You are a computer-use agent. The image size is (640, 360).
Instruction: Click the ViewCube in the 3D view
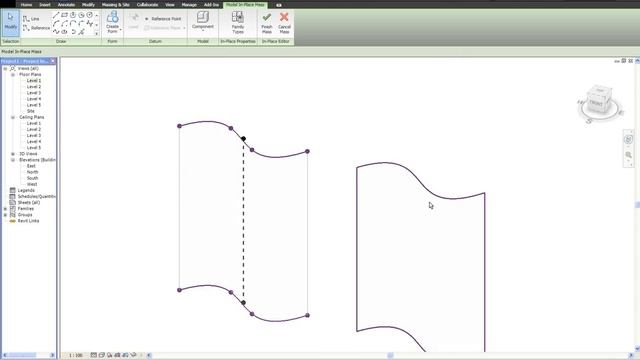(x=598, y=100)
